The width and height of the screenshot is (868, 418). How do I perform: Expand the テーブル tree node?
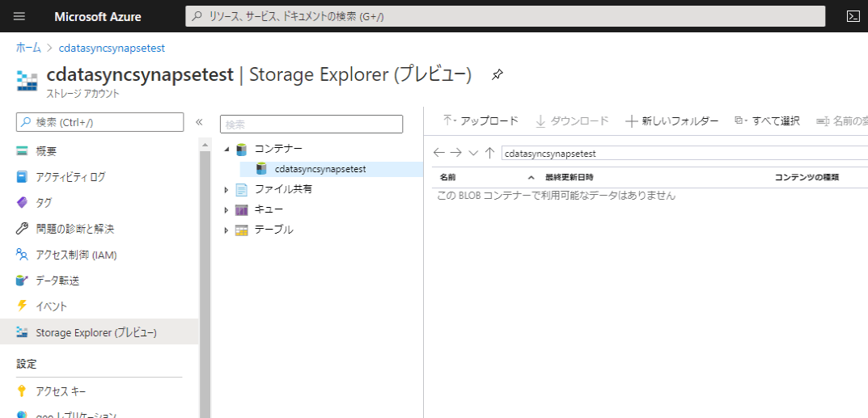click(x=227, y=230)
